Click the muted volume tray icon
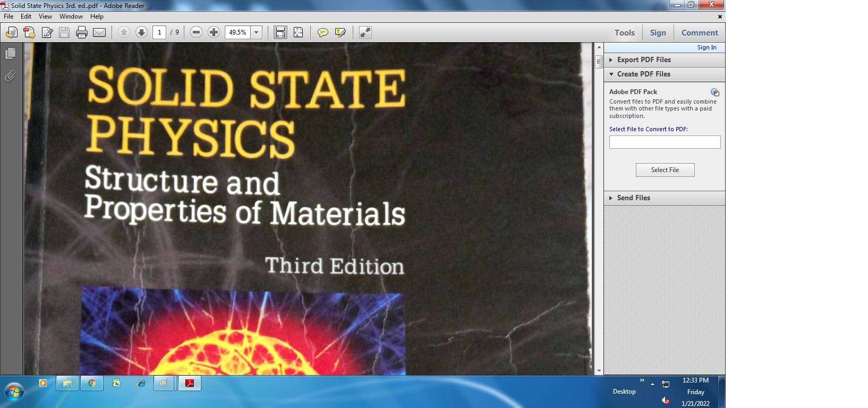Viewport: 868px width, 408px height. point(666,400)
